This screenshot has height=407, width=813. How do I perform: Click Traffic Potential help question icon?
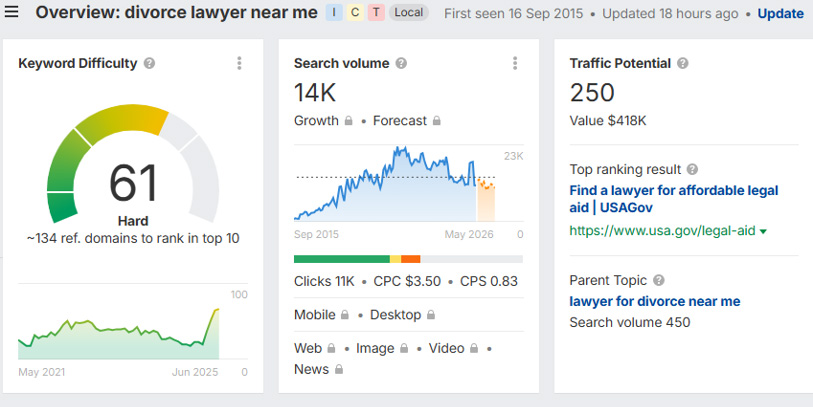(683, 63)
